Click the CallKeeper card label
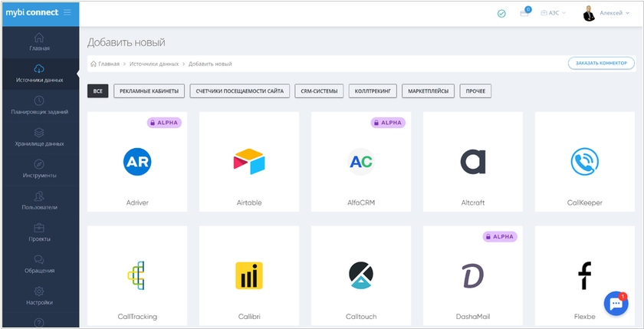Screen dimensions: 644x329 click(584, 202)
